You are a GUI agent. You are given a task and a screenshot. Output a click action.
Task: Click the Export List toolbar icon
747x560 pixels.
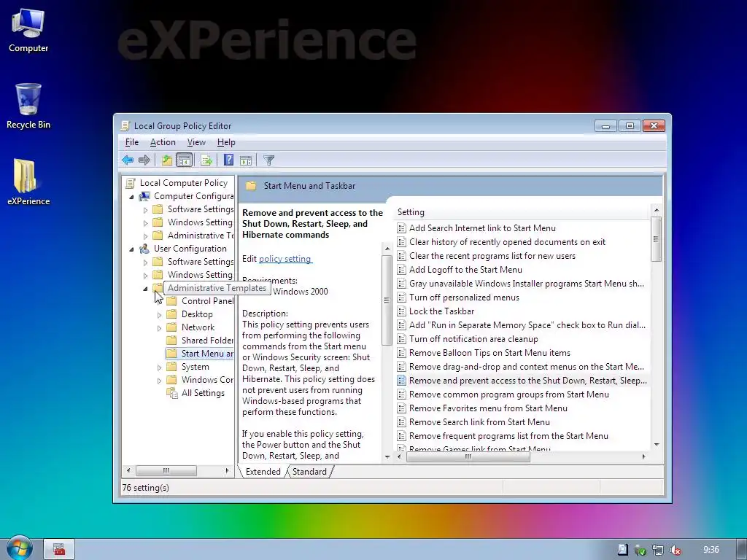[x=206, y=160]
